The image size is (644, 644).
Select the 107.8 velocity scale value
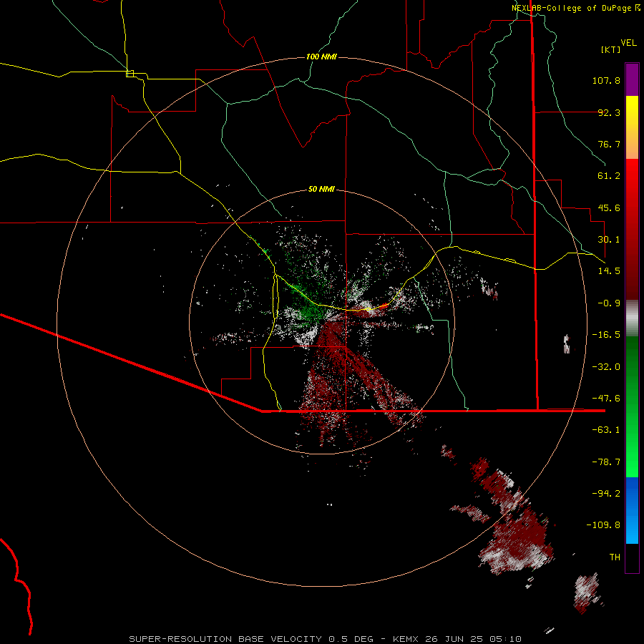(606, 80)
